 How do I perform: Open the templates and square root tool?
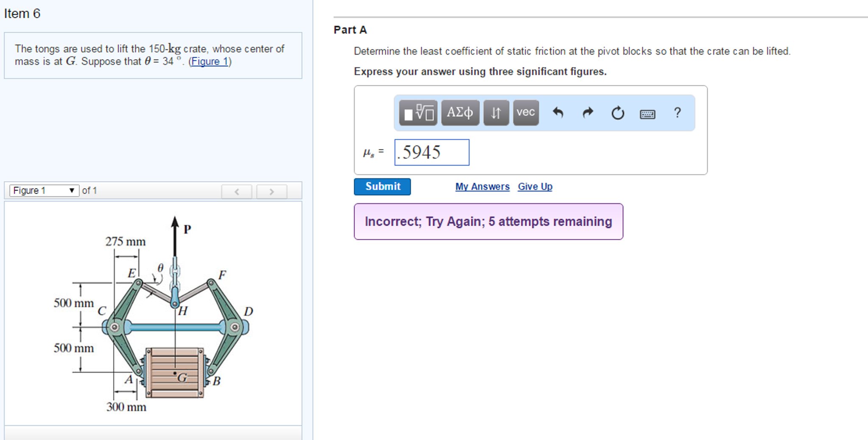(418, 113)
